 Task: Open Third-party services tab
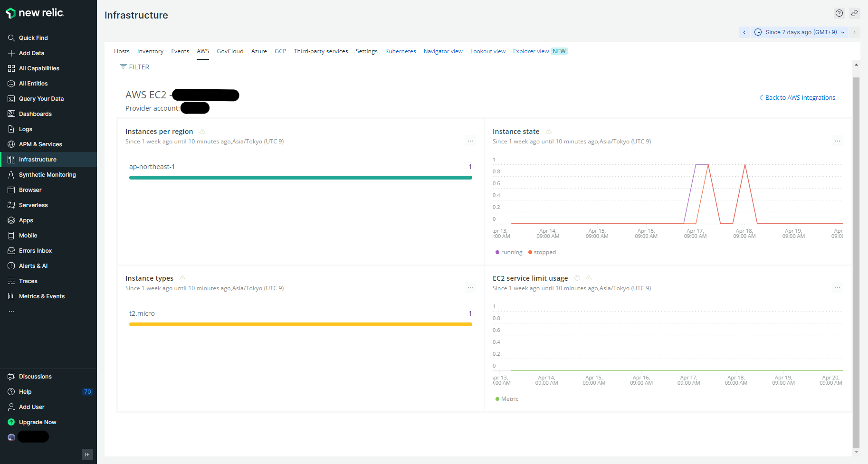point(321,51)
